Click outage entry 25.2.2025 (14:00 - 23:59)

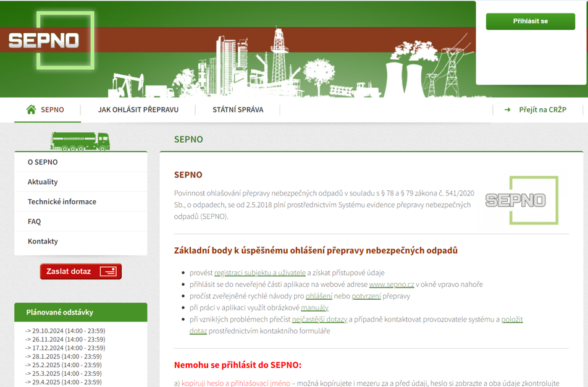64,365
